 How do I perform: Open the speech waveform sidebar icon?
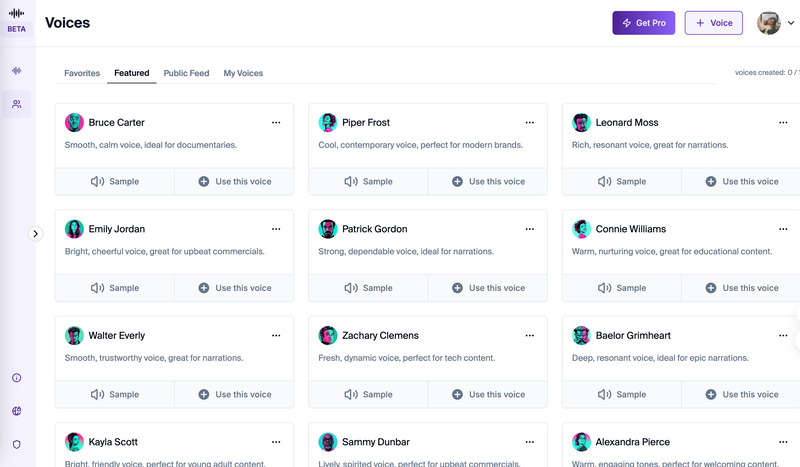17,71
